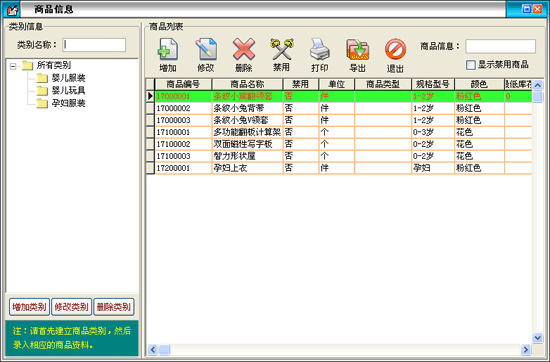
Task: Click the 单位 column header
Action: 337,84
